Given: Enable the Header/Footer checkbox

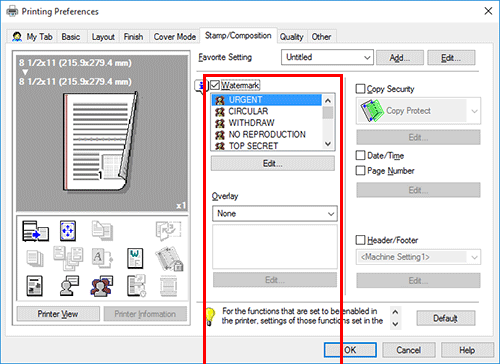Looking at the screenshot, I should pyautogui.click(x=360, y=240).
